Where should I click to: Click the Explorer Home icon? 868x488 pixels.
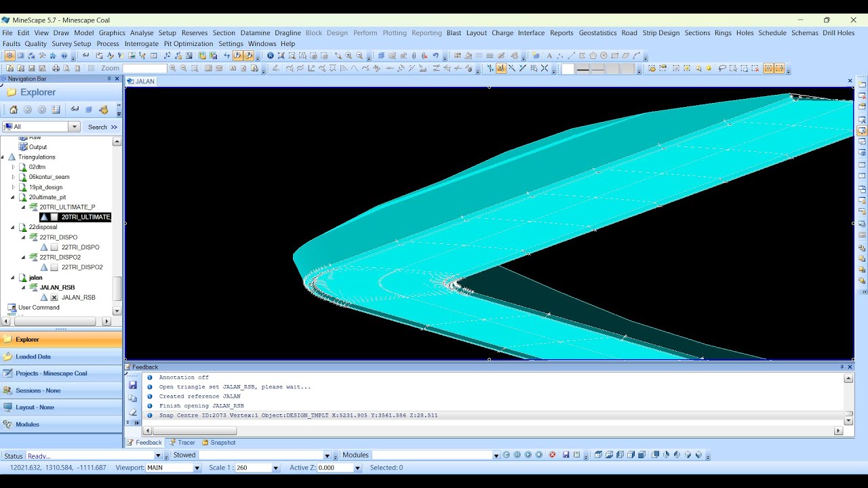tap(13, 110)
